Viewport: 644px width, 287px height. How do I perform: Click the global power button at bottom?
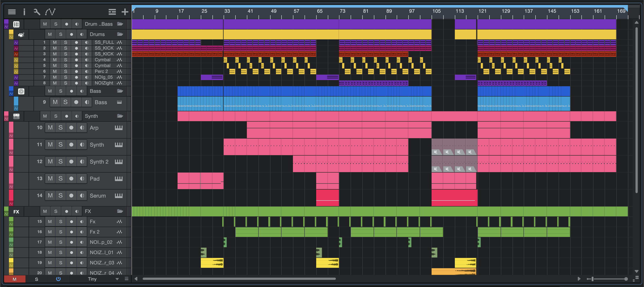tap(58, 279)
